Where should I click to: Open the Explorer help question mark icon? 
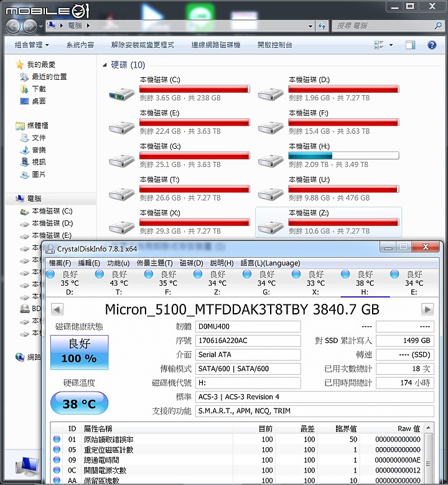[x=432, y=45]
